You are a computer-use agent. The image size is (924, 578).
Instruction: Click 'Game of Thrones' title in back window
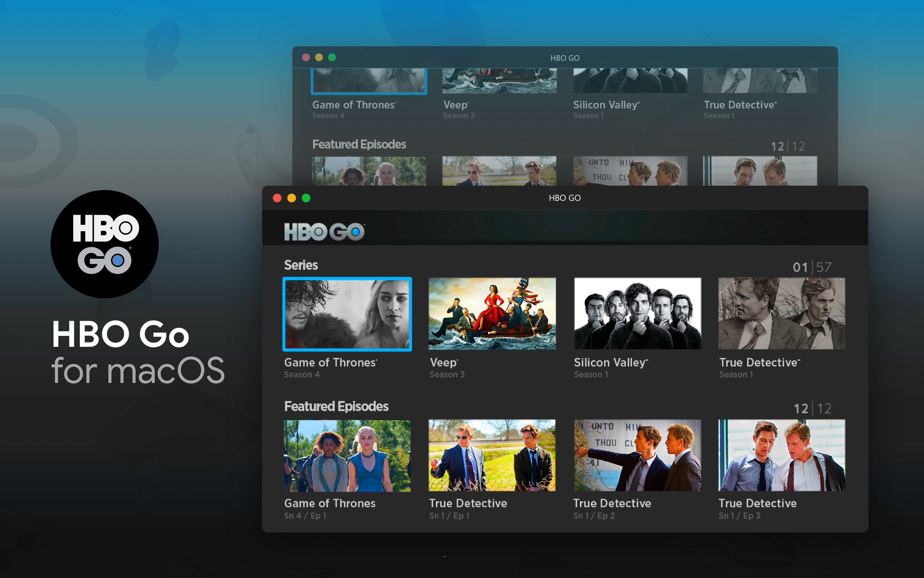coord(354,105)
